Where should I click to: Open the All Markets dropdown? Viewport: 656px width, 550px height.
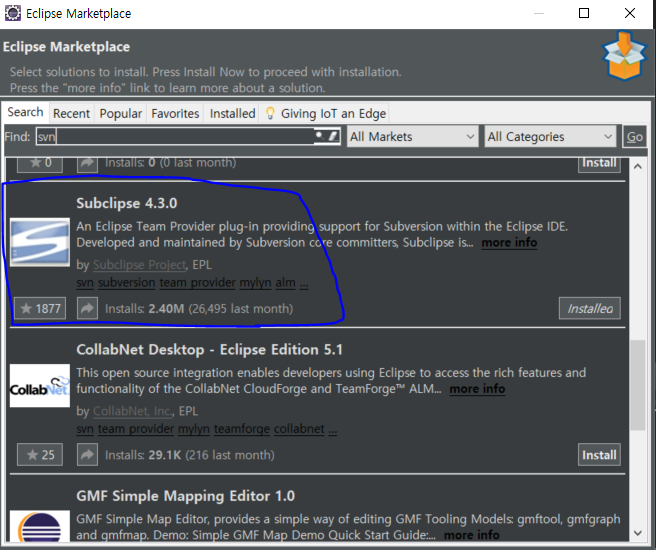tap(413, 136)
